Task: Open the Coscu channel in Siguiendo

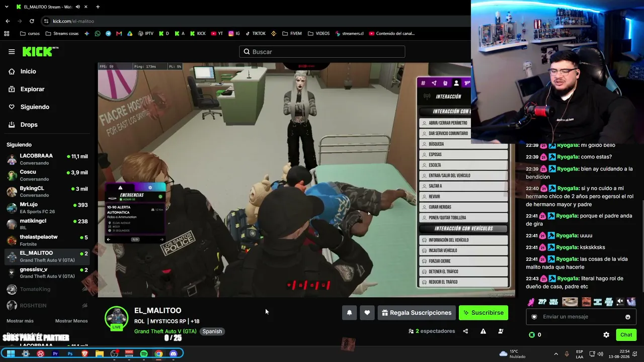Action: (x=47, y=175)
